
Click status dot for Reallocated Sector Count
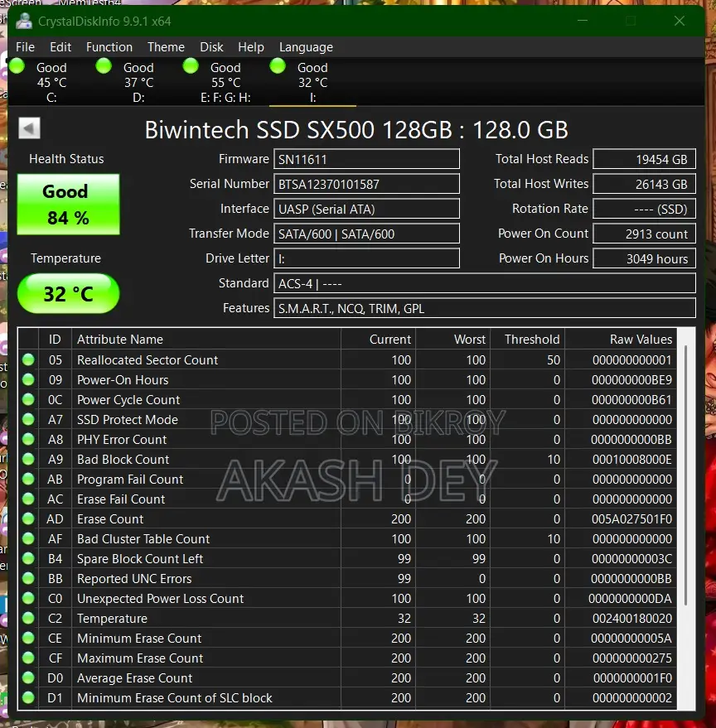click(28, 359)
